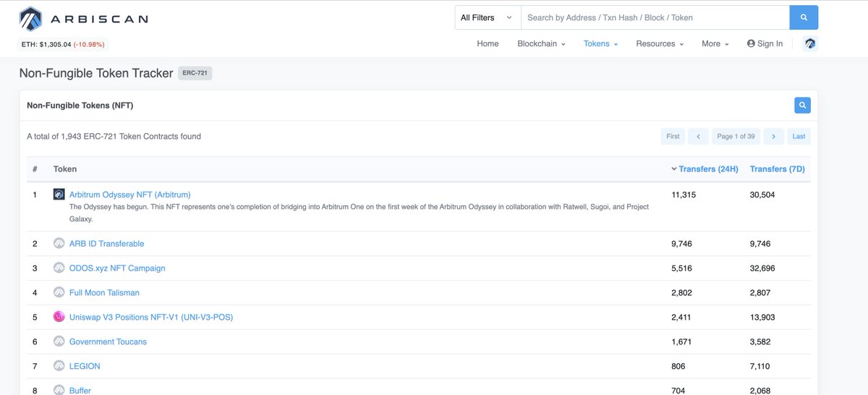Click the Page 1 of 39 indicator
Screen dimensions: 868x395
click(736, 136)
